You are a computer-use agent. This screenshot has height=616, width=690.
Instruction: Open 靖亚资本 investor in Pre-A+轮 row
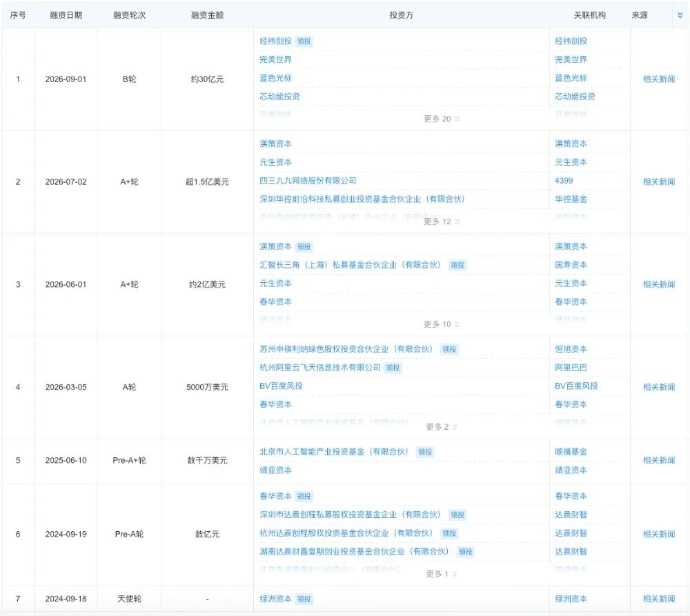275,470
